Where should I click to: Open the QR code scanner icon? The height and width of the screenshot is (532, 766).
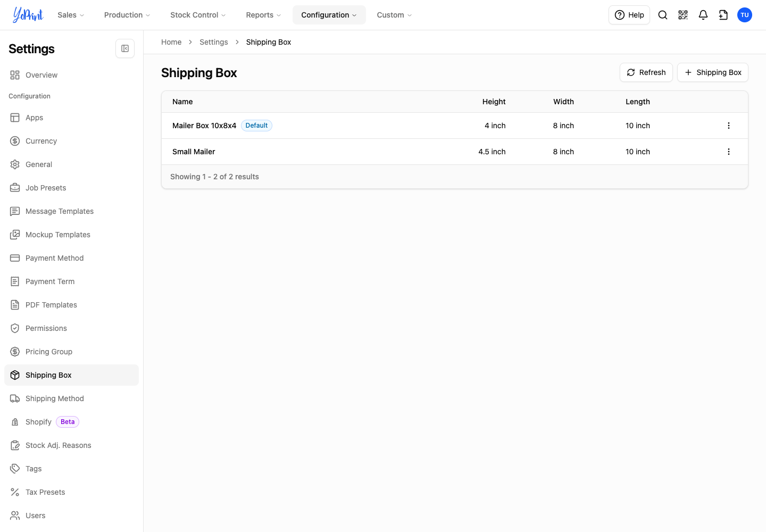683,15
